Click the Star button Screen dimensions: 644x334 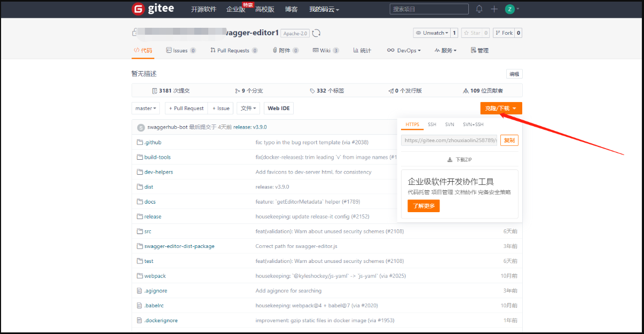pyautogui.click(x=472, y=33)
